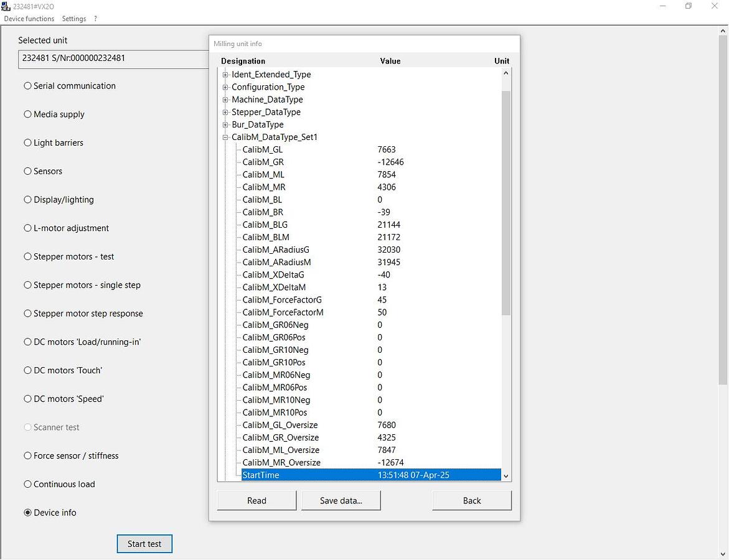Expand Stepper_DataType tree entry
729x560 pixels.
(x=225, y=112)
